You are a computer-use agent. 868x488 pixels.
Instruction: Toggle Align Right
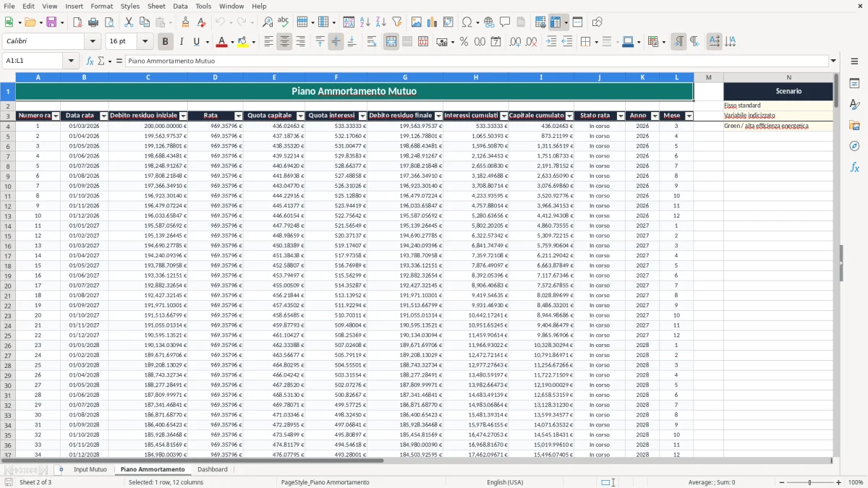click(x=300, y=42)
